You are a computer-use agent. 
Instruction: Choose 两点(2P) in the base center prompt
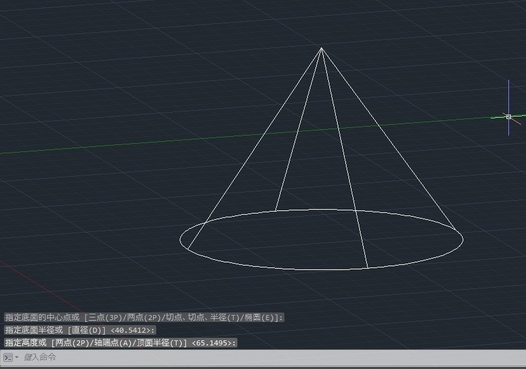[144, 317]
